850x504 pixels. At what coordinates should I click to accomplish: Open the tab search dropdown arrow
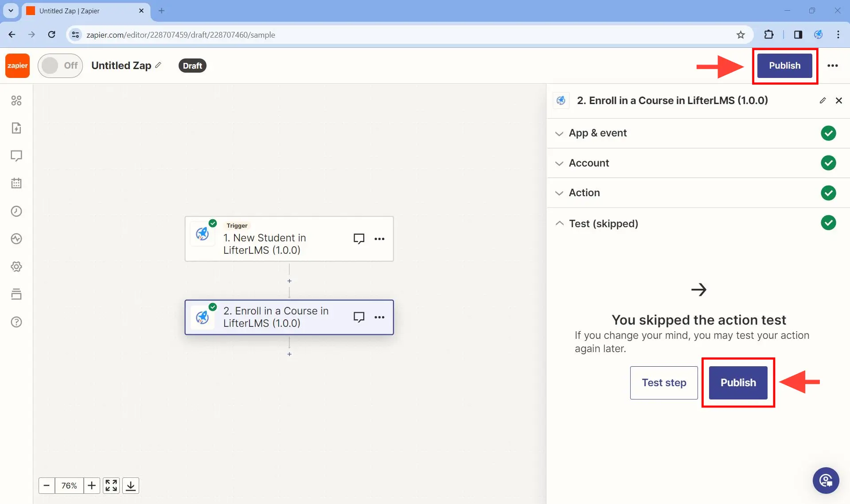11,11
